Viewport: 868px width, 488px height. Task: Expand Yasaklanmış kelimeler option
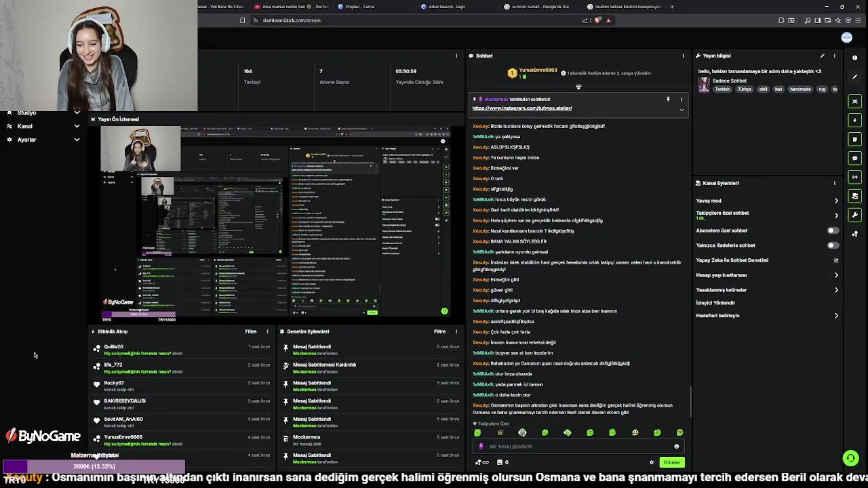point(836,290)
